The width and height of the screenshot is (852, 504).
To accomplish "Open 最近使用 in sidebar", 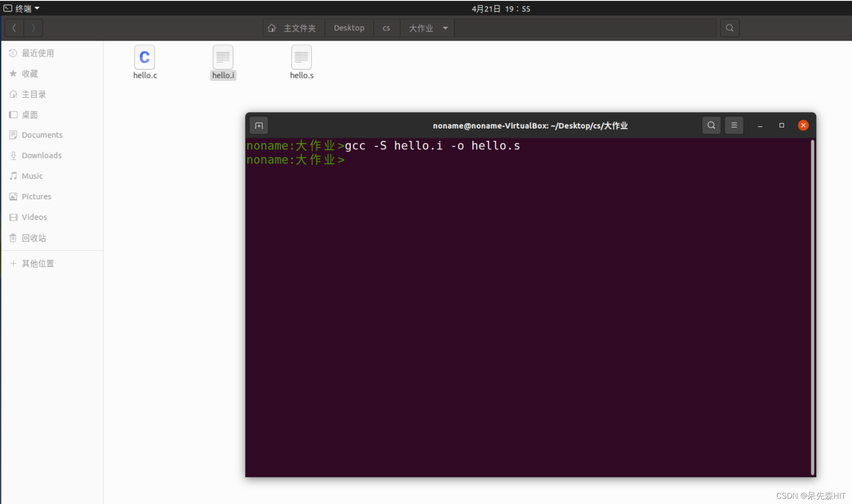I will point(52,53).
